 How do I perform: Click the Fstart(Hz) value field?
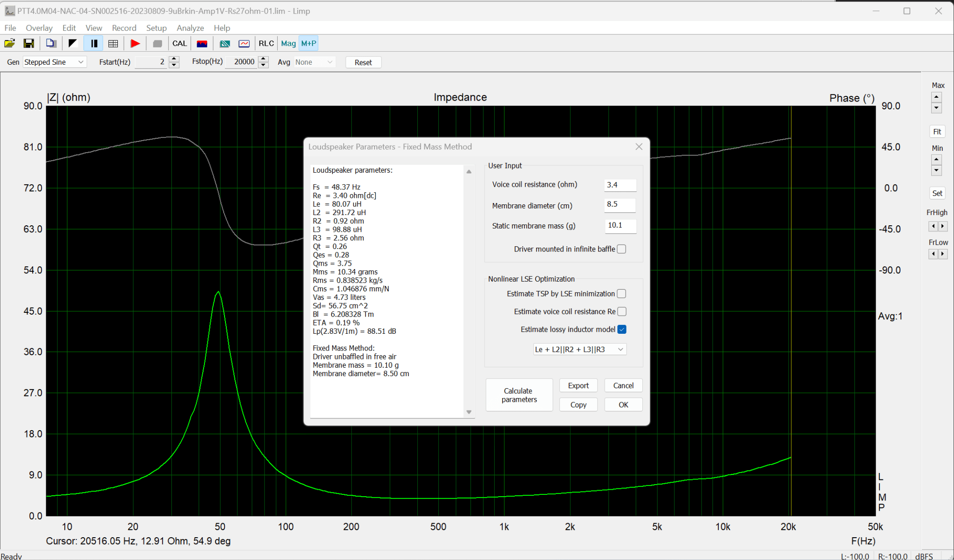pos(151,62)
